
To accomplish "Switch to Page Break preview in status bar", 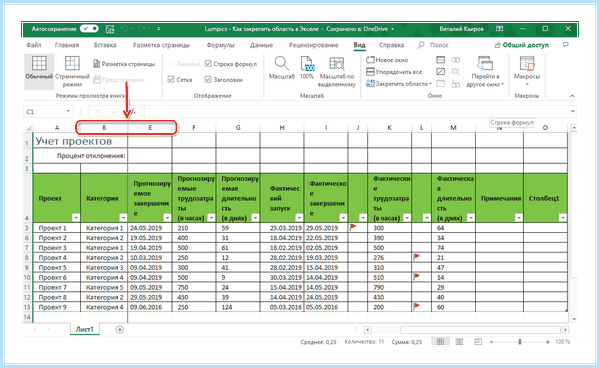I will pyautogui.click(x=478, y=342).
